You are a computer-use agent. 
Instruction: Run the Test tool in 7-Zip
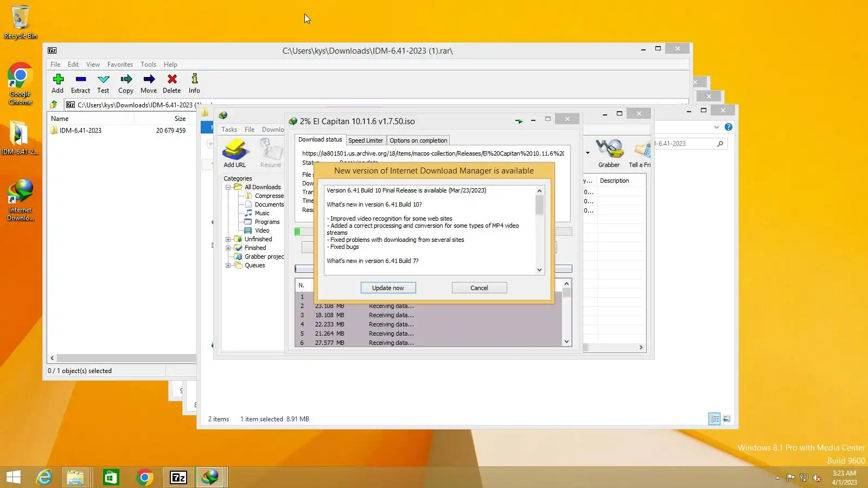click(103, 84)
